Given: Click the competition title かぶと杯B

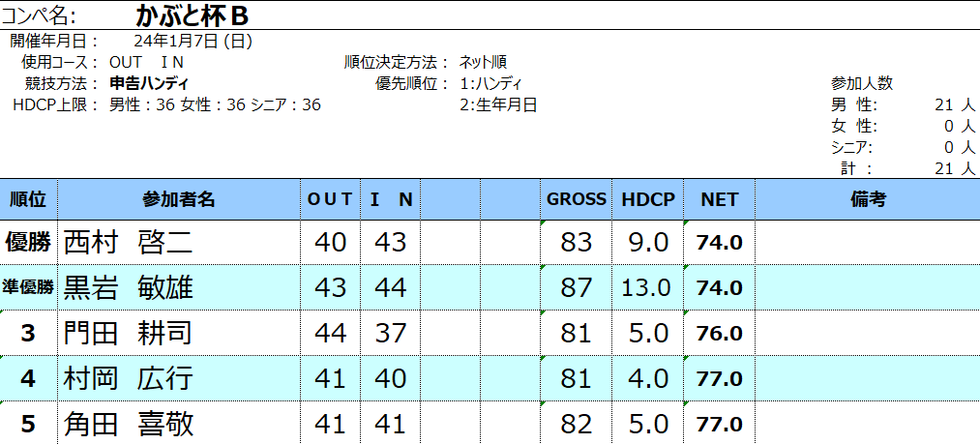Looking at the screenshot, I should point(192,16).
